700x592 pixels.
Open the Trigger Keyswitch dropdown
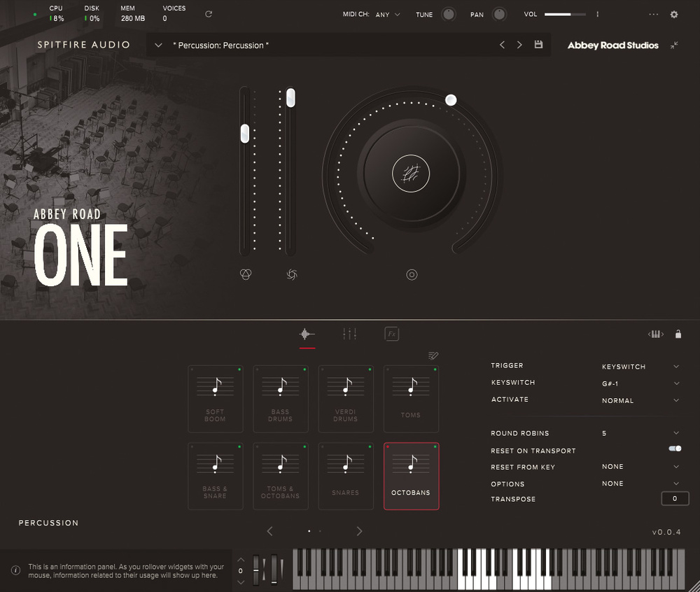(x=640, y=367)
